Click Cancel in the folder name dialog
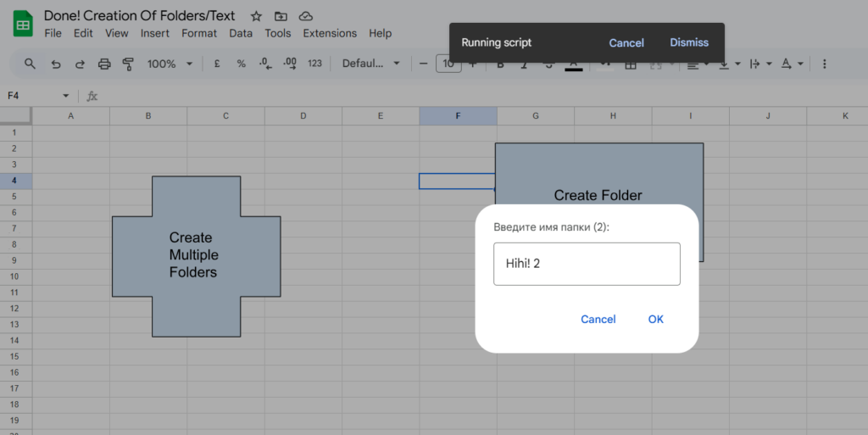 click(598, 320)
